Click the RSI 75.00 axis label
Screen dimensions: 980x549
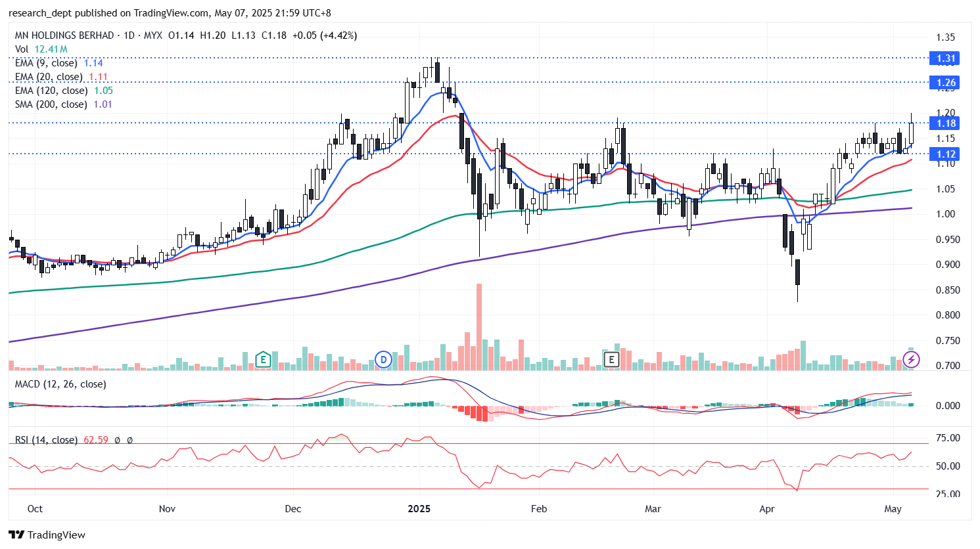click(948, 438)
